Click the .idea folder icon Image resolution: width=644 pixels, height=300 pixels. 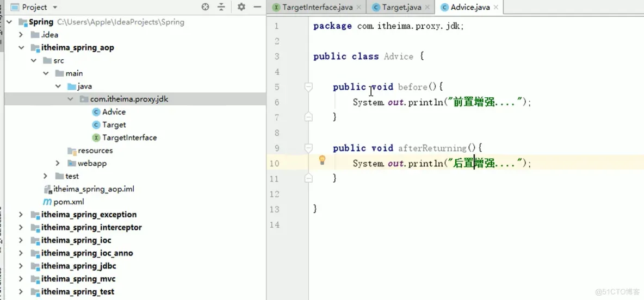tap(35, 35)
